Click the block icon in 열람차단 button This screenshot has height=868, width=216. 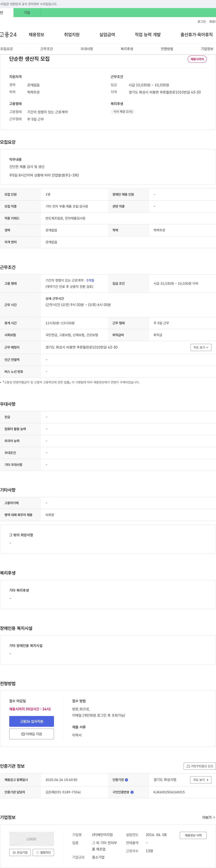click(37, 852)
